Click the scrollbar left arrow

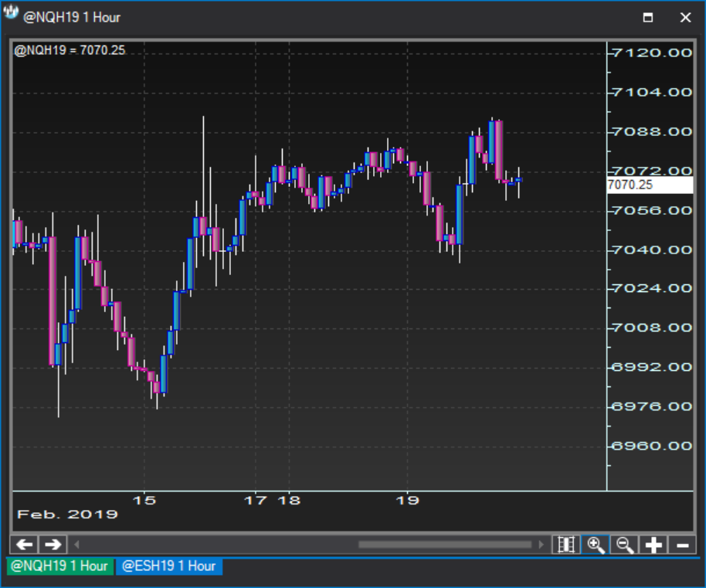tap(76, 545)
